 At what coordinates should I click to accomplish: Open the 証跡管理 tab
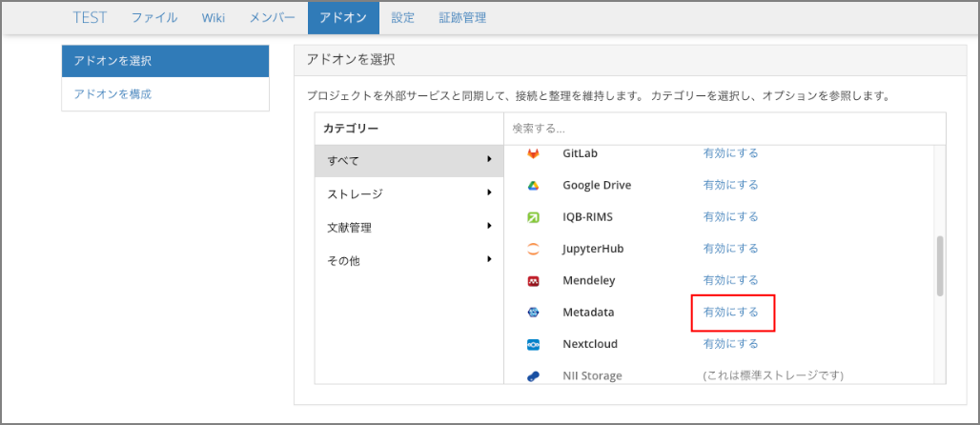pos(462,18)
